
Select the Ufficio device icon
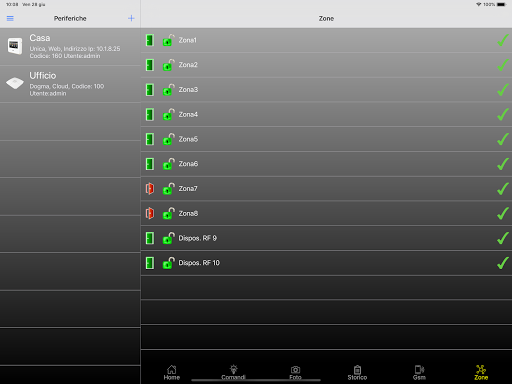(15, 83)
